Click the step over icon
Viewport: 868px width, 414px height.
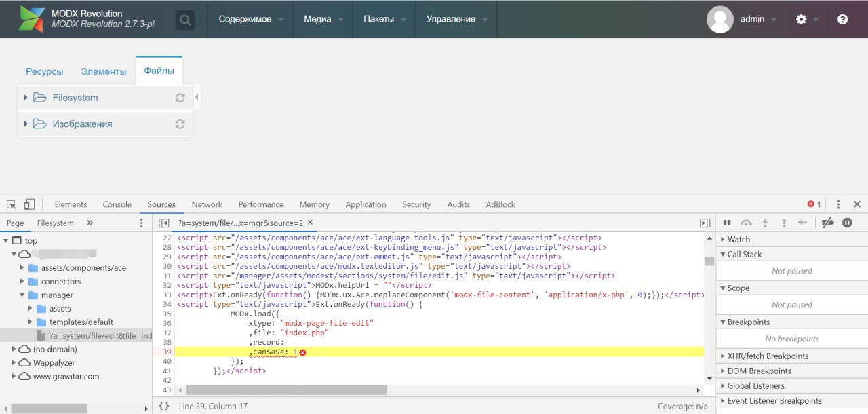[x=747, y=223]
